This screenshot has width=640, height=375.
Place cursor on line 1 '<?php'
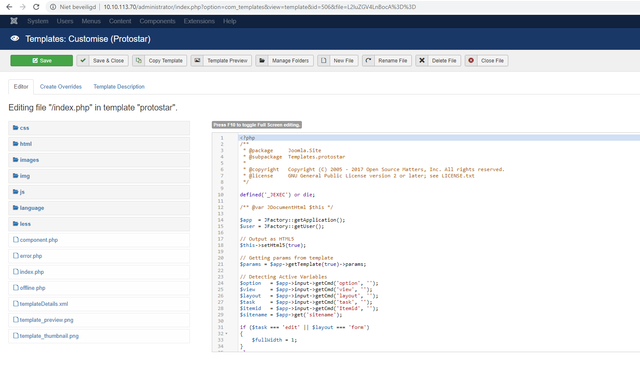tap(247, 138)
